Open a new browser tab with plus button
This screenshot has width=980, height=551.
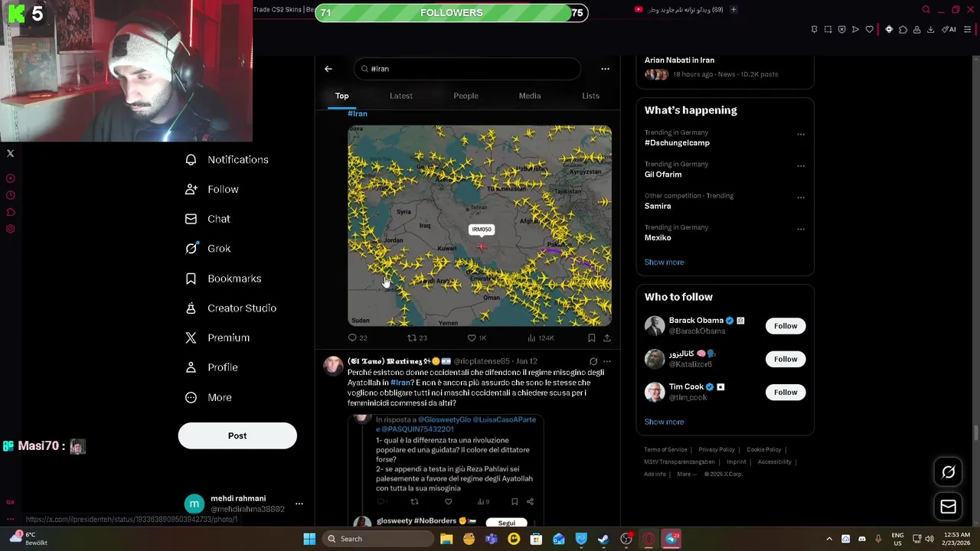[733, 10]
